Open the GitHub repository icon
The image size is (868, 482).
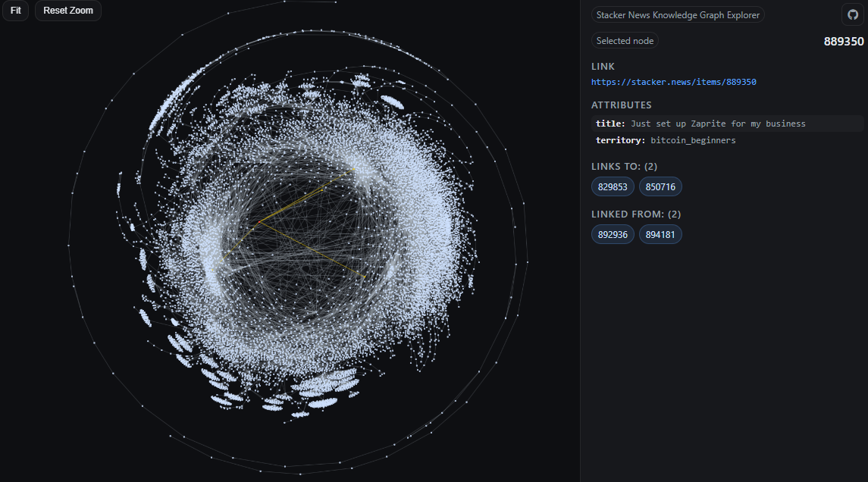[x=852, y=15]
